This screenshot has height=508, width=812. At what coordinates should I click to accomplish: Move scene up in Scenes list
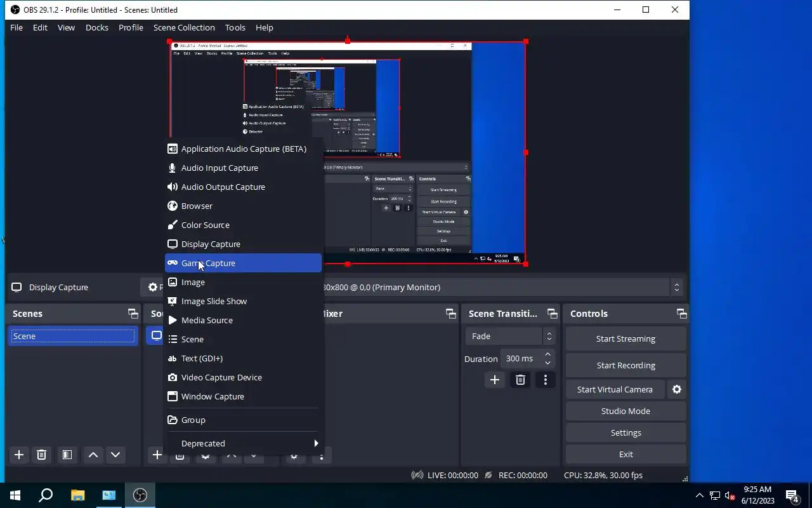pyautogui.click(x=93, y=455)
